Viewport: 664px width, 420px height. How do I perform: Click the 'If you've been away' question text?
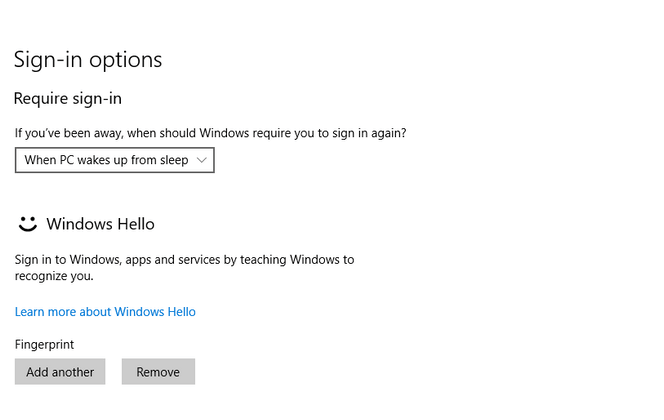pos(210,133)
